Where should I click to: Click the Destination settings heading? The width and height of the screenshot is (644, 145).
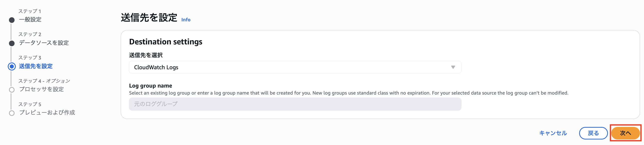[166, 42]
